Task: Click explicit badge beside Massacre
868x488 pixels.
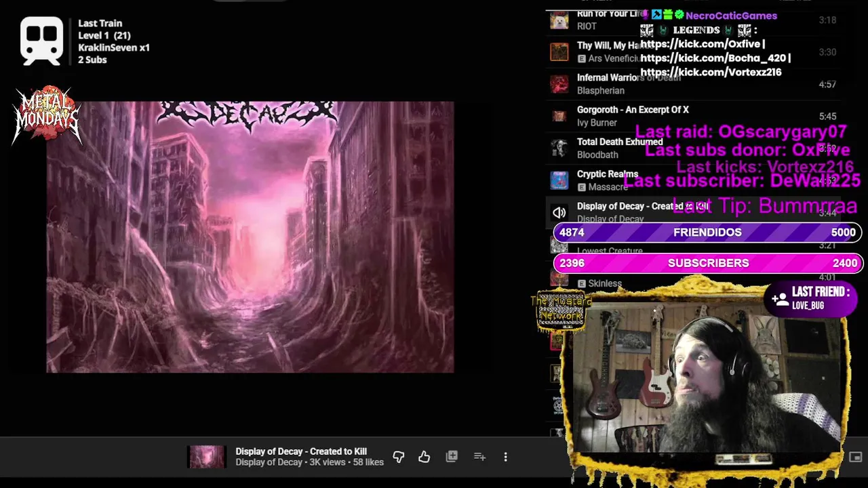Action: [x=581, y=187]
